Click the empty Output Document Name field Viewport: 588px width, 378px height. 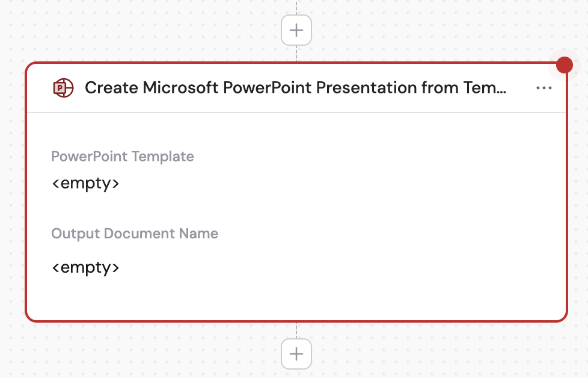coord(85,267)
